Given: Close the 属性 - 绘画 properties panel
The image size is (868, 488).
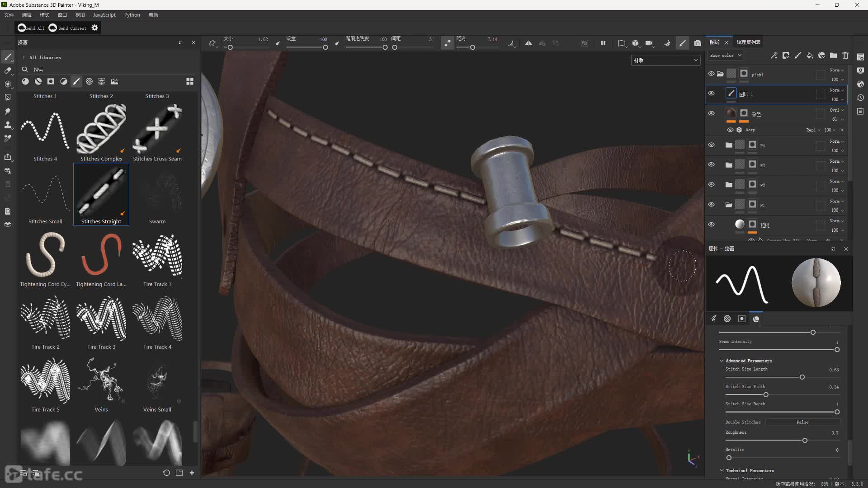Looking at the screenshot, I should (846, 249).
